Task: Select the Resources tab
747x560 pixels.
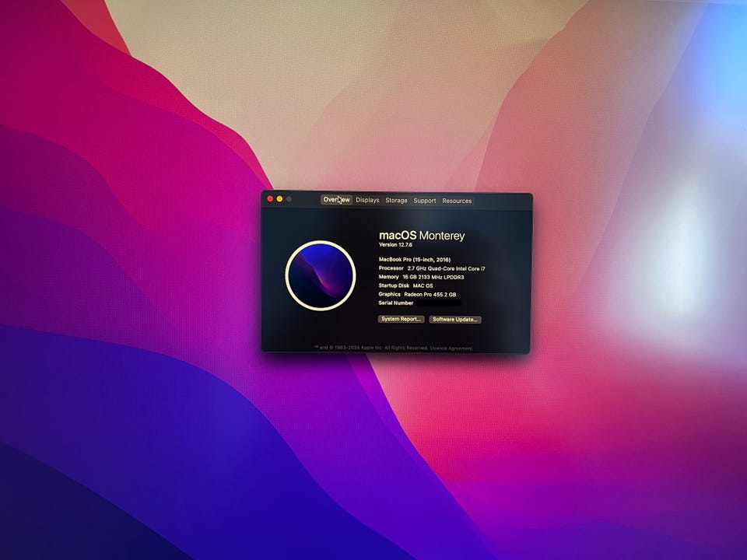Action: click(457, 201)
